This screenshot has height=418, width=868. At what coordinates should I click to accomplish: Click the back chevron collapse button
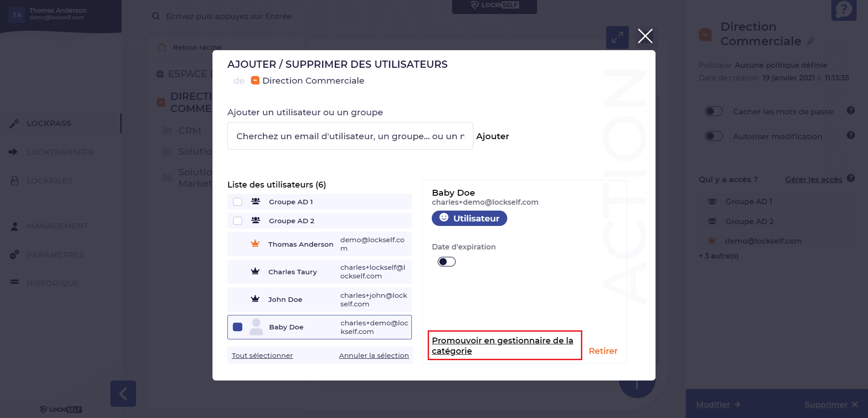(123, 394)
